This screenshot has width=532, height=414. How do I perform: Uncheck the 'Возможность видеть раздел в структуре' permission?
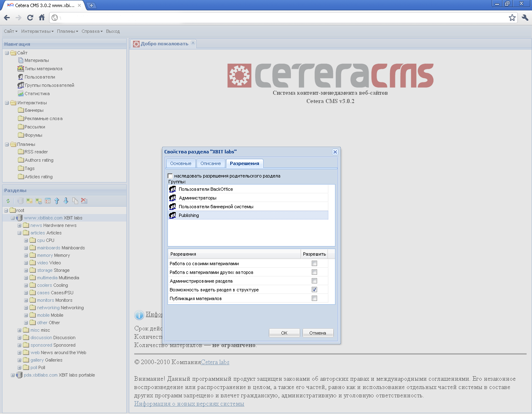point(314,290)
